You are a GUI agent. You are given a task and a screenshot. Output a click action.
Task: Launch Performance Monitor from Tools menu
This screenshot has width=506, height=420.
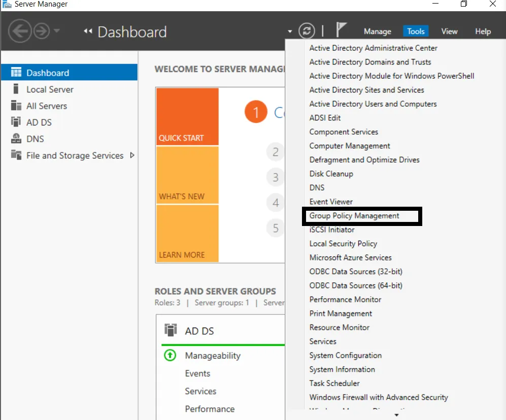coord(345,299)
